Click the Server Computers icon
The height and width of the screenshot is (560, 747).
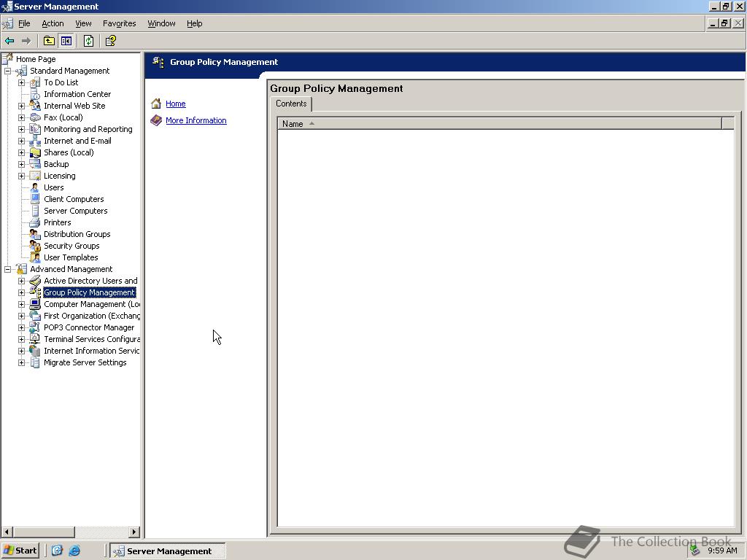pyautogui.click(x=35, y=211)
